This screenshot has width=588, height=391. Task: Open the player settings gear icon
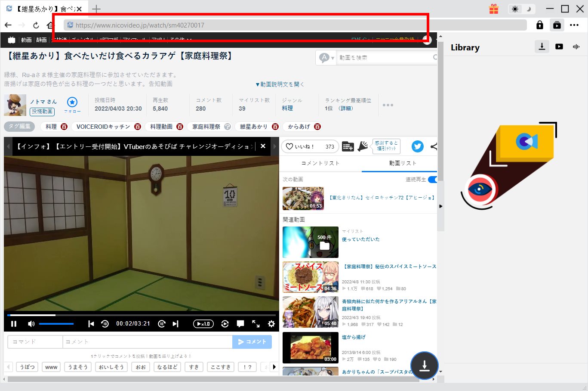(271, 323)
